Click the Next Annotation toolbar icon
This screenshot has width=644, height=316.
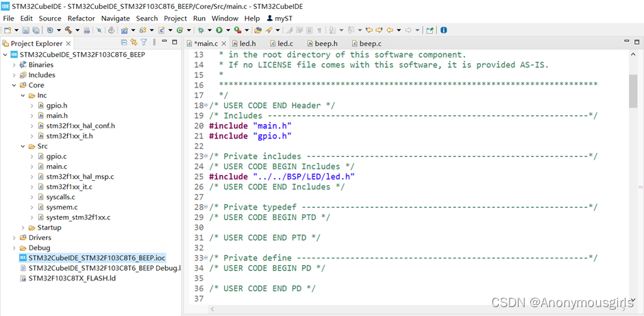click(332, 30)
